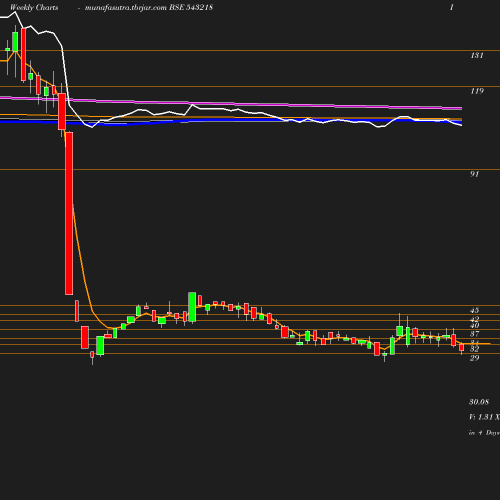Image resolution: width=500 pixels, height=500 pixels.
Task: Pick the 40 price level label
Action: 474,325
